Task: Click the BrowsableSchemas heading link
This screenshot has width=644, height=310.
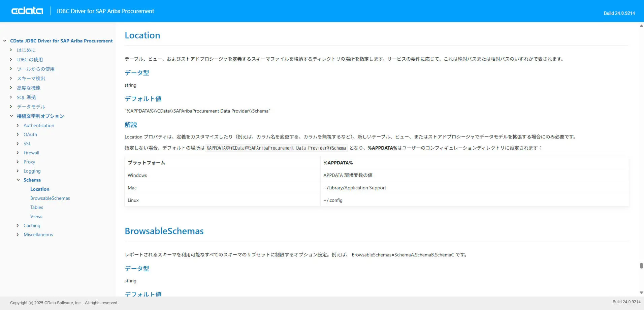Action: point(164,231)
